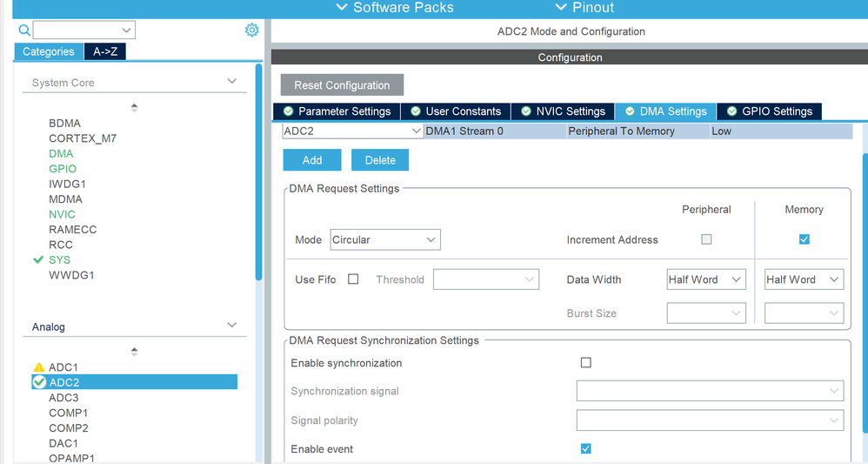
Task: Click the green checkmark beside SYS
Action: [x=37, y=259]
